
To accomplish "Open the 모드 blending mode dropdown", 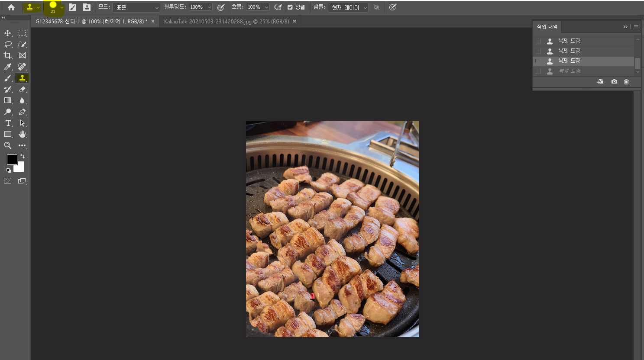I will pos(136,7).
